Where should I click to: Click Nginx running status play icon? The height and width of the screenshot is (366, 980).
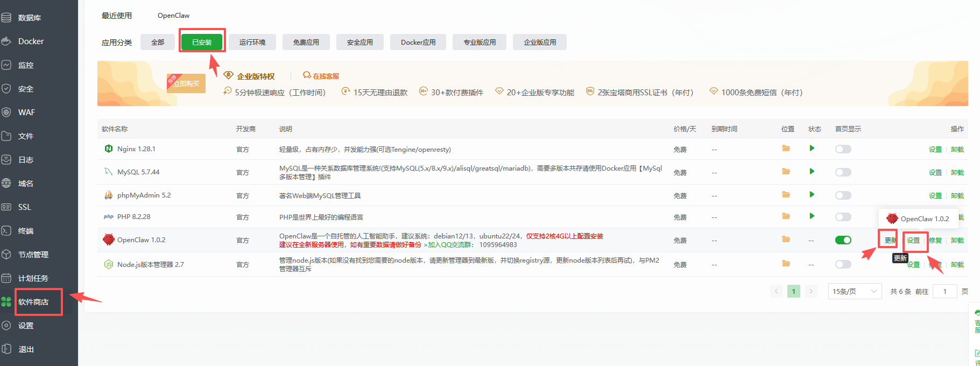point(812,148)
